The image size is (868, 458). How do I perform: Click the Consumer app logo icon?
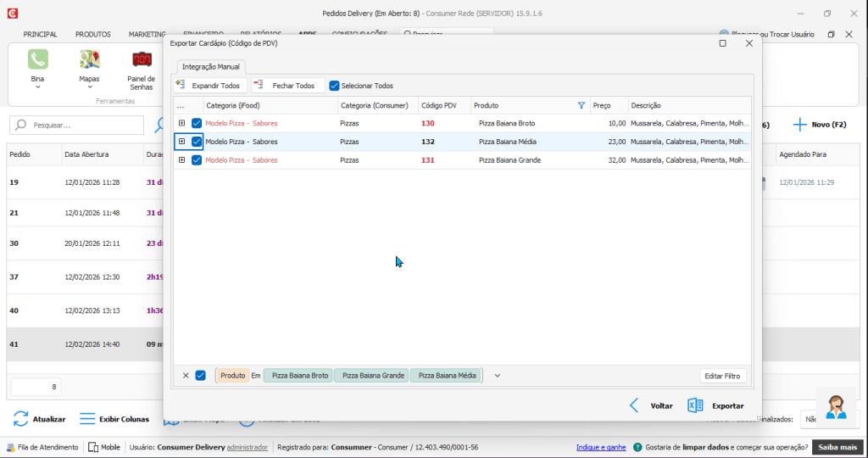coord(12,14)
